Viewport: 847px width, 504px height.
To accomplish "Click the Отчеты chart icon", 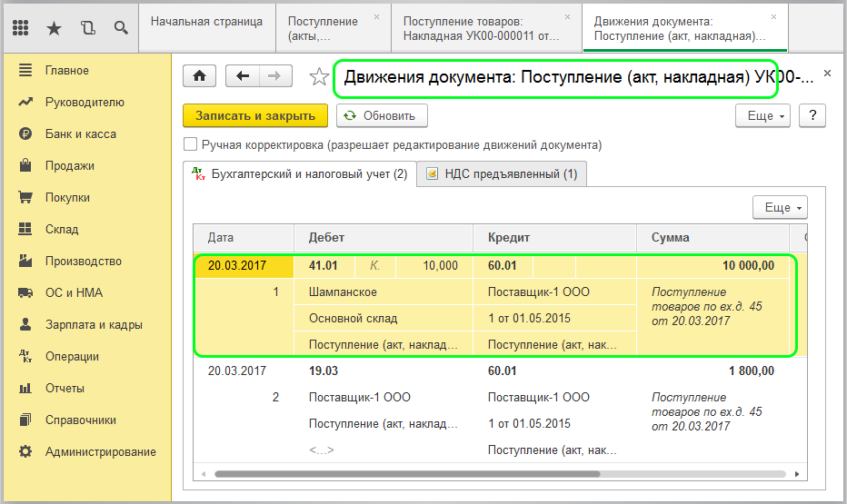I will click(25, 388).
